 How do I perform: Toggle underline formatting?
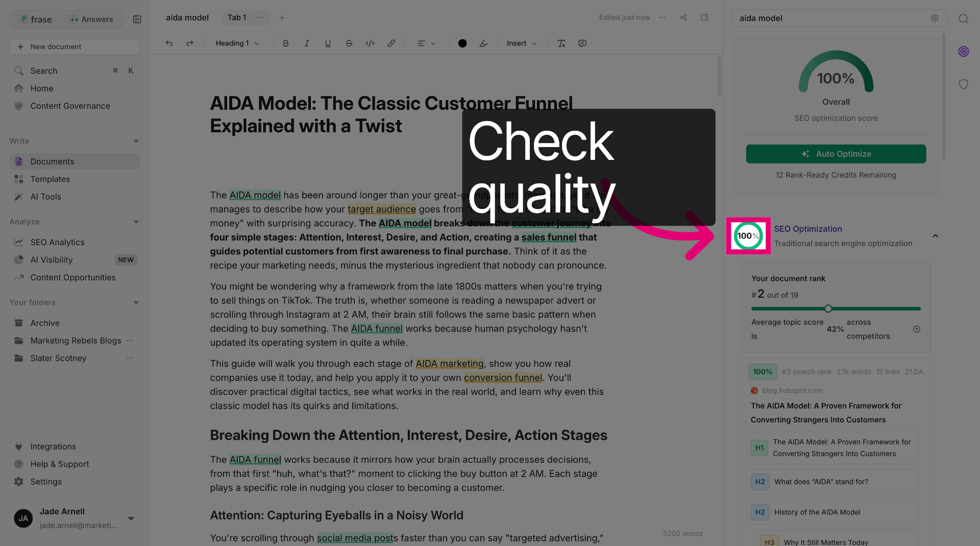[x=328, y=43]
